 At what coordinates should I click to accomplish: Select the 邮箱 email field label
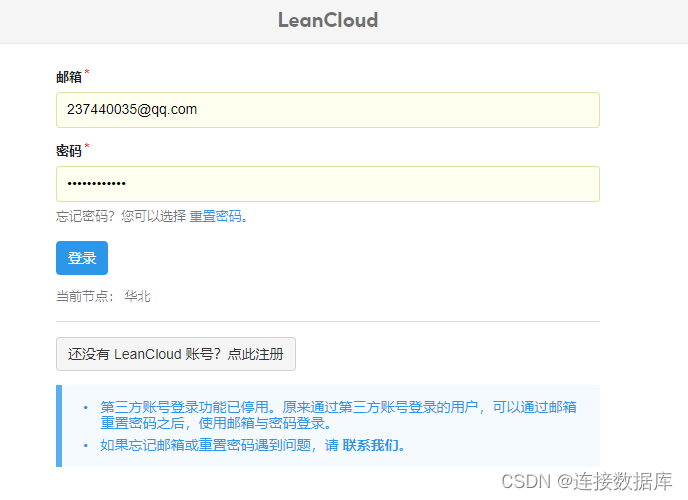[69, 77]
